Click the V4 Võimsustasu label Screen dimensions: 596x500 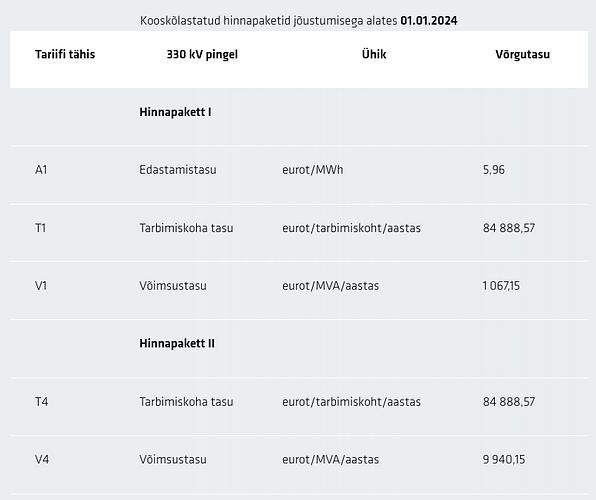point(173,460)
